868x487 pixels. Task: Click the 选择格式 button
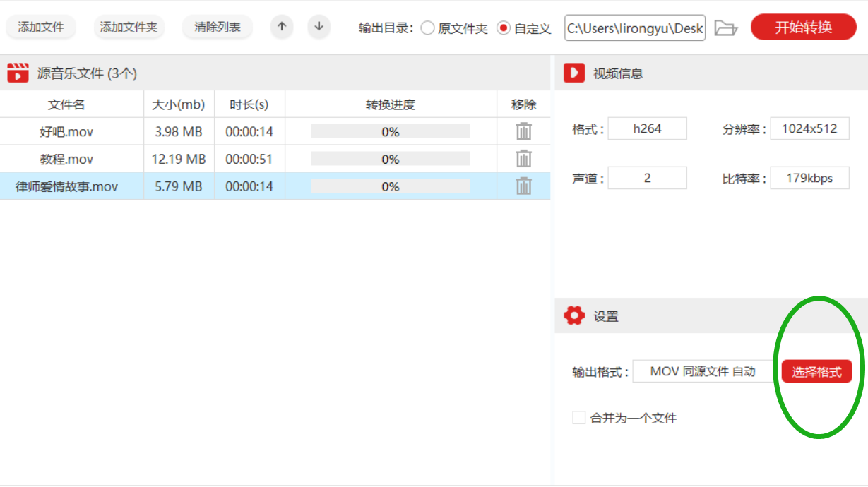pyautogui.click(x=816, y=371)
